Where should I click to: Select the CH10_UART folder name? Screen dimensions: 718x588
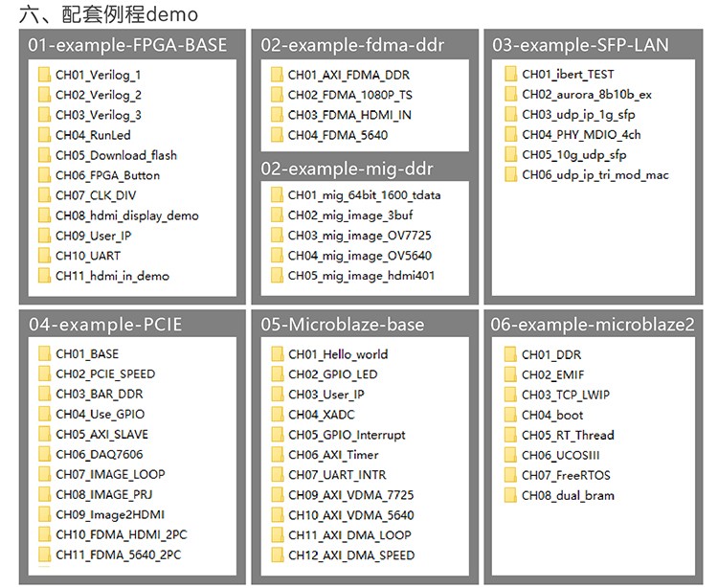click(85, 256)
